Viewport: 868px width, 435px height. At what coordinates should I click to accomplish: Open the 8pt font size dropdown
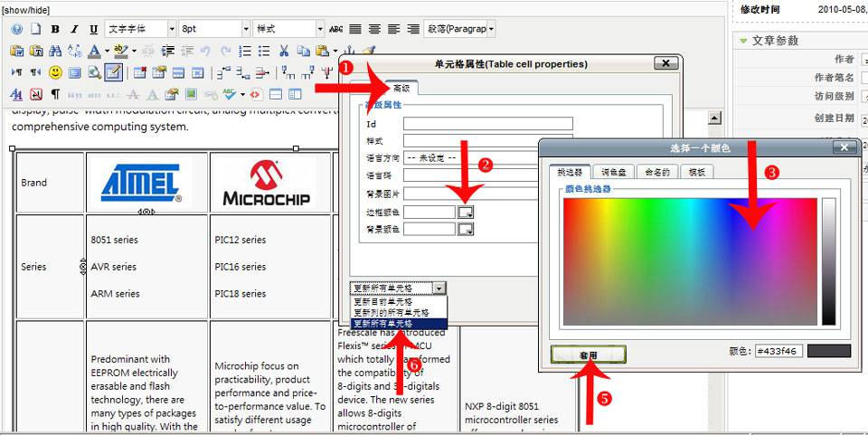[215, 29]
